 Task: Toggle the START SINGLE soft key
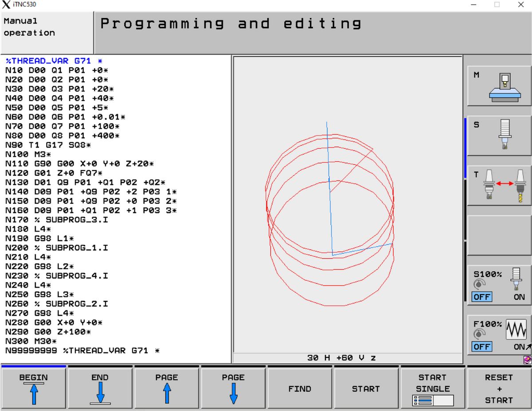432,388
